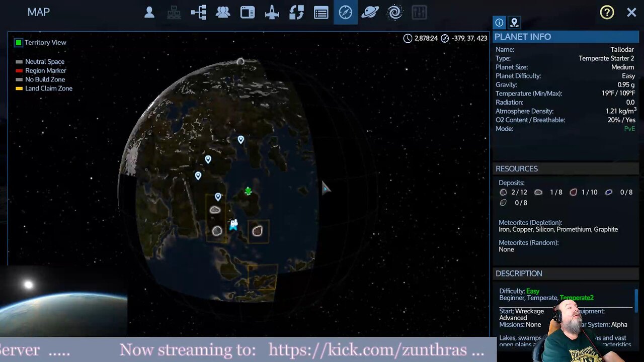Screen dimensions: 644x362
Task: Click the green Easy difficulty in description
Action: [x=533, y=292]
